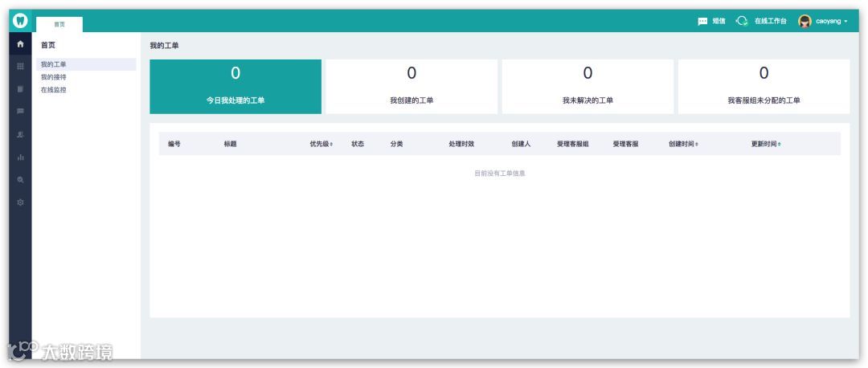
Task: Click the 在线工作台 link in top bar
Action: tap(770, 21)
